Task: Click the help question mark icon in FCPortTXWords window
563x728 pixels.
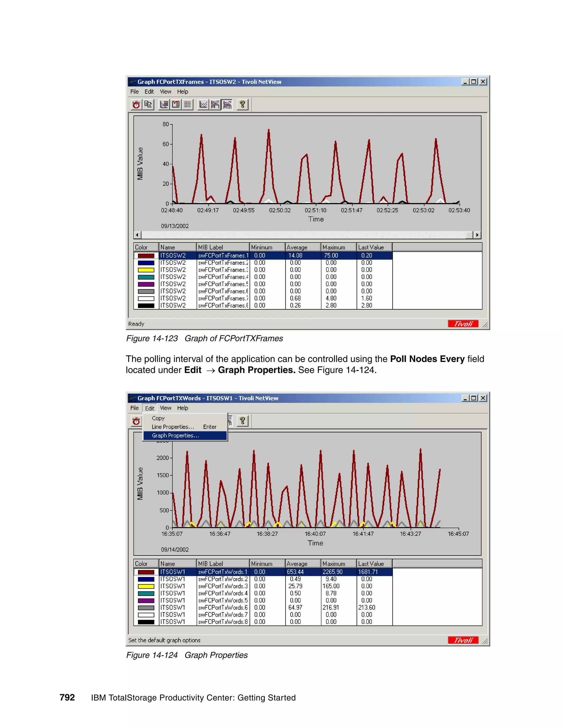Action: point(242,421)
